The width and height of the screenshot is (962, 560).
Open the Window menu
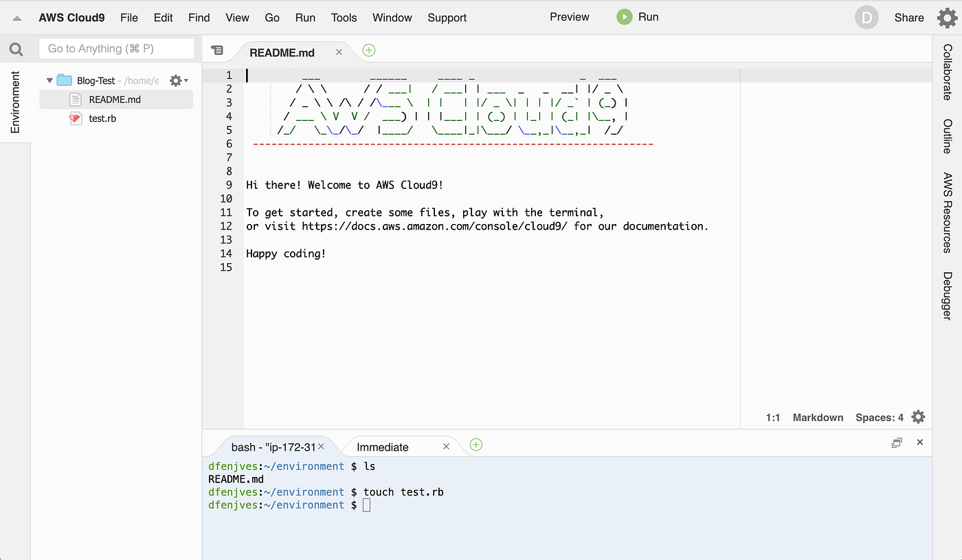pyautogui.click(x=392, y=18)
